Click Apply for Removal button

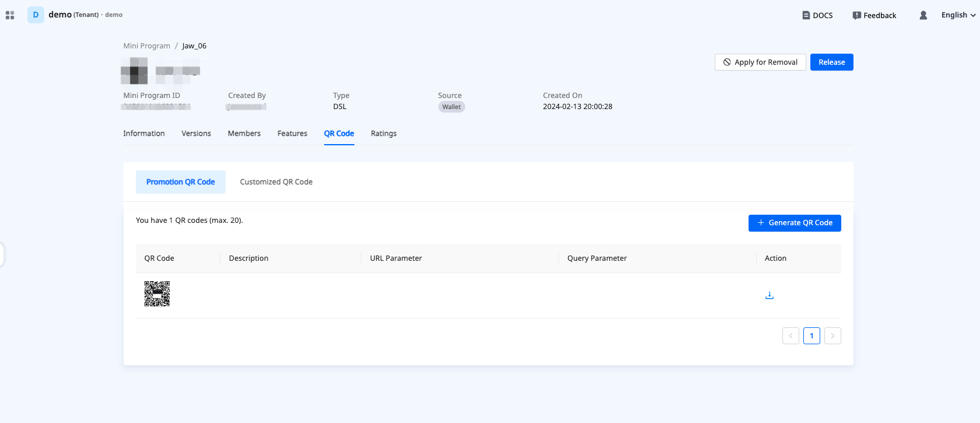(x=760, y=62)
